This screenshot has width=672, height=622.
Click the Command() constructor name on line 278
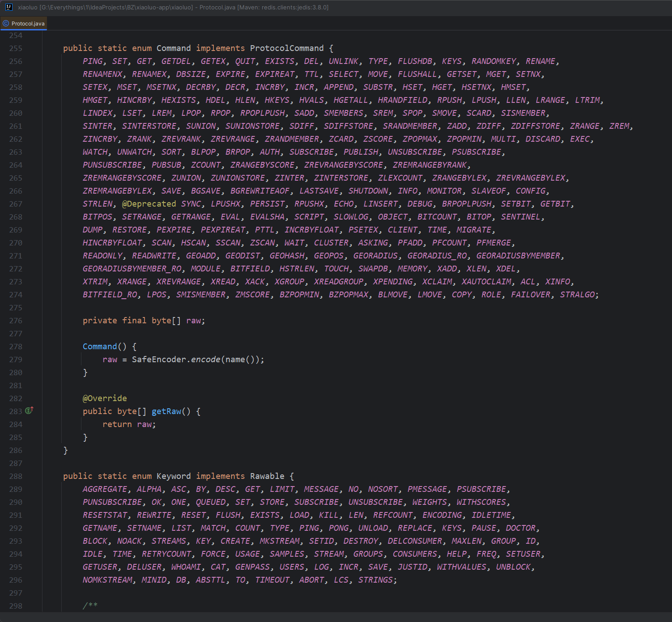100,347
